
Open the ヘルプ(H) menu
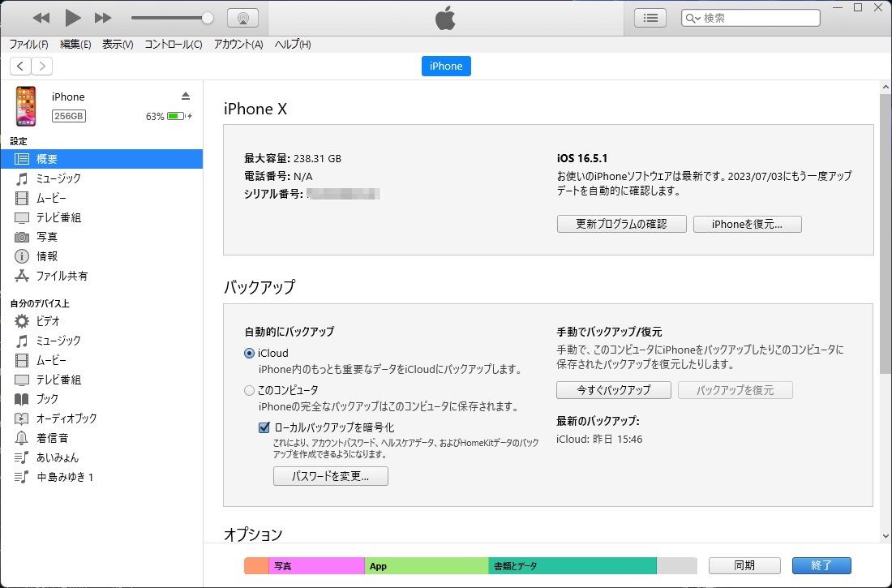(x=293, y=45)
